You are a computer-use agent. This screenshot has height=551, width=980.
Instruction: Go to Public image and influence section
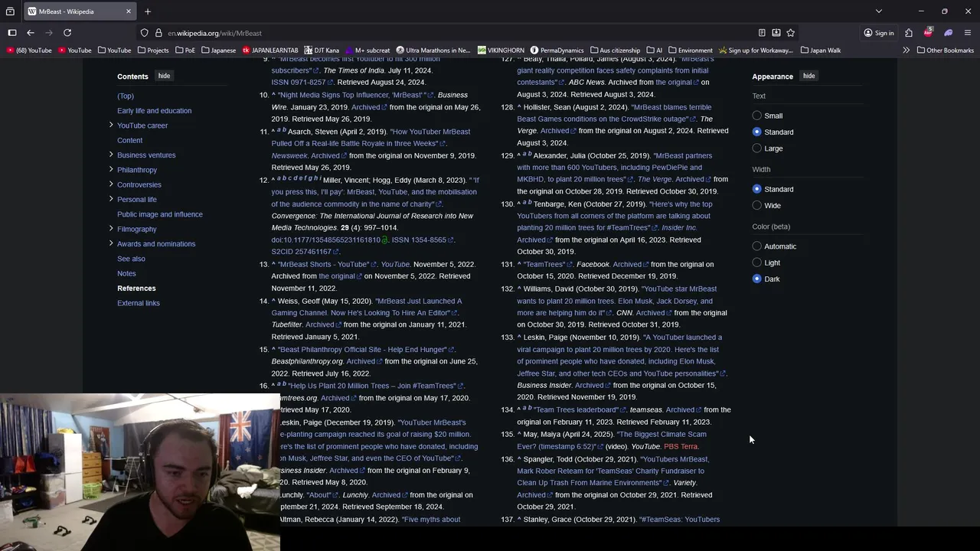[x=160, y=214]
